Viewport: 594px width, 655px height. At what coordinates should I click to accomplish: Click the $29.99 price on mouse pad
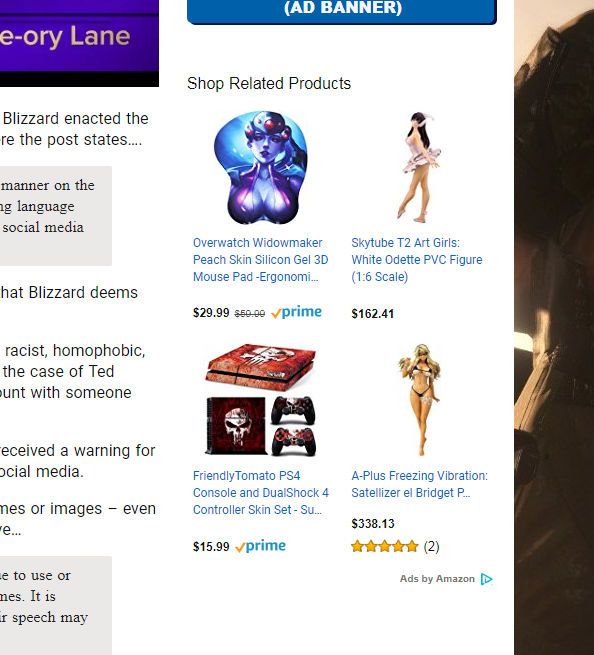[x=211, y=313]
